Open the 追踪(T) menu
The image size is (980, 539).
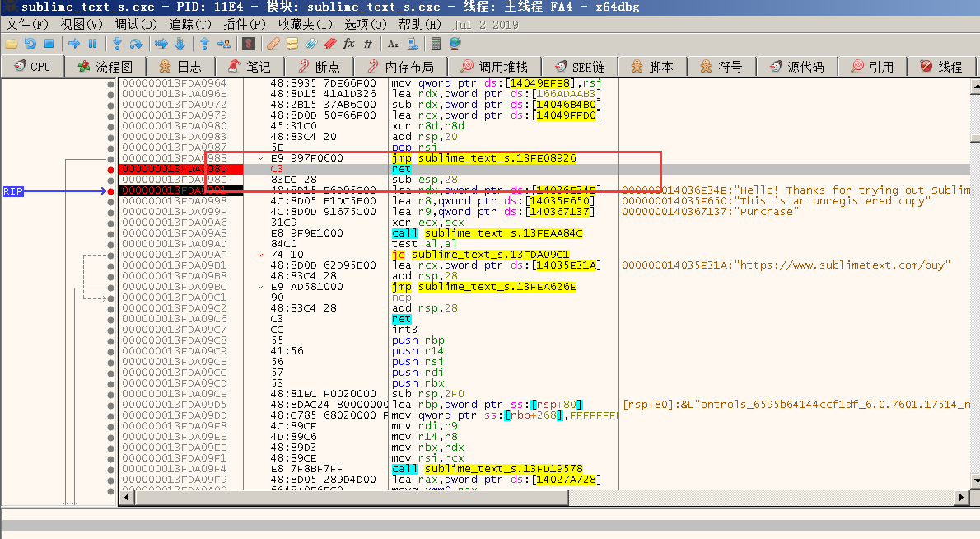point(190,25)
